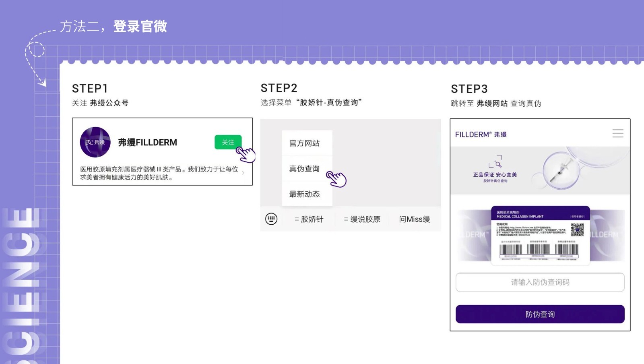Click the 弗缦 purple round avatar

95,142
